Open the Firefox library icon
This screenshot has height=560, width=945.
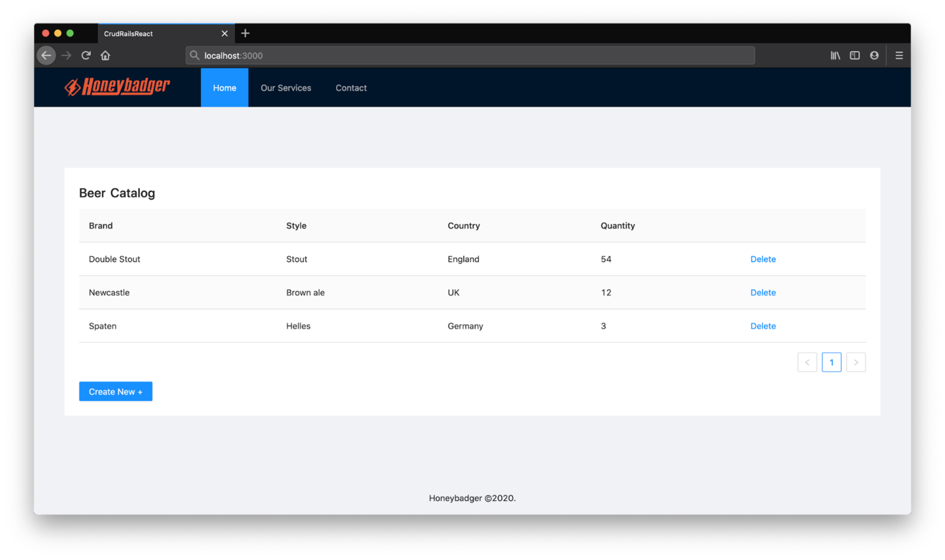835,56
